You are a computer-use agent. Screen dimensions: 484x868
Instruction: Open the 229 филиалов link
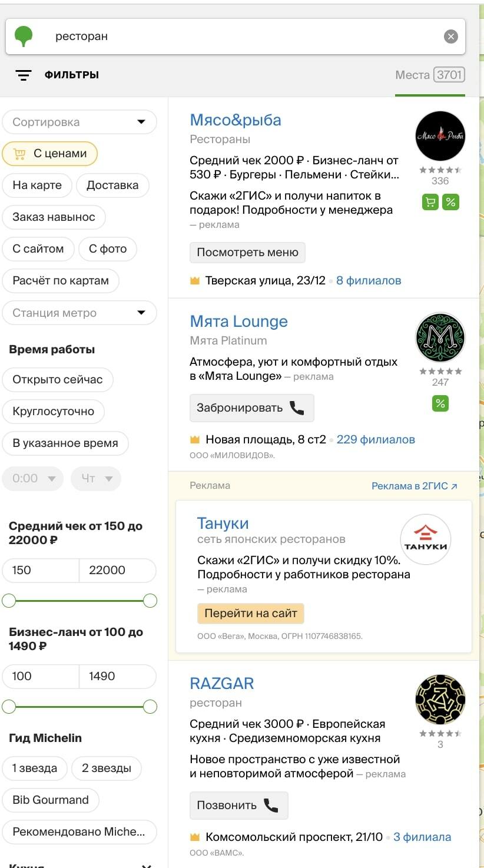(x=376, y=440)
